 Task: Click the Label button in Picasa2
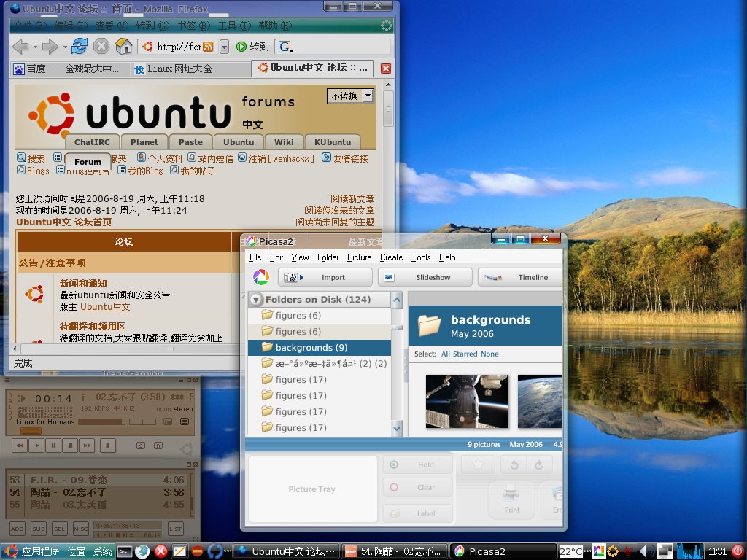tap(418, 513)
